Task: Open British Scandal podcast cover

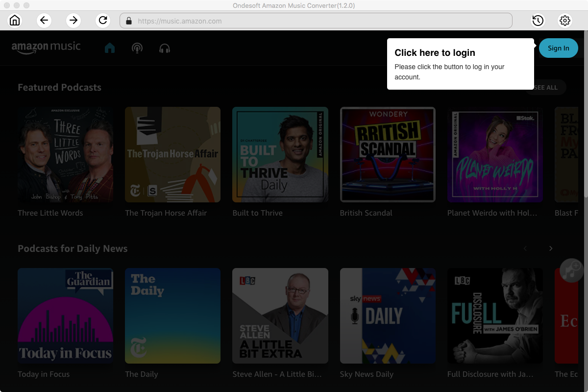Action: (x=388, y=155)
